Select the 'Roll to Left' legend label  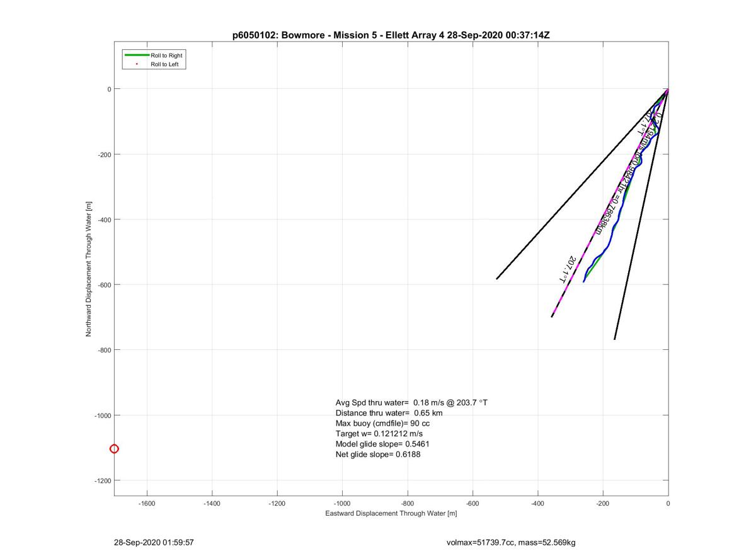pyautogui.click(x=165, y=64)
